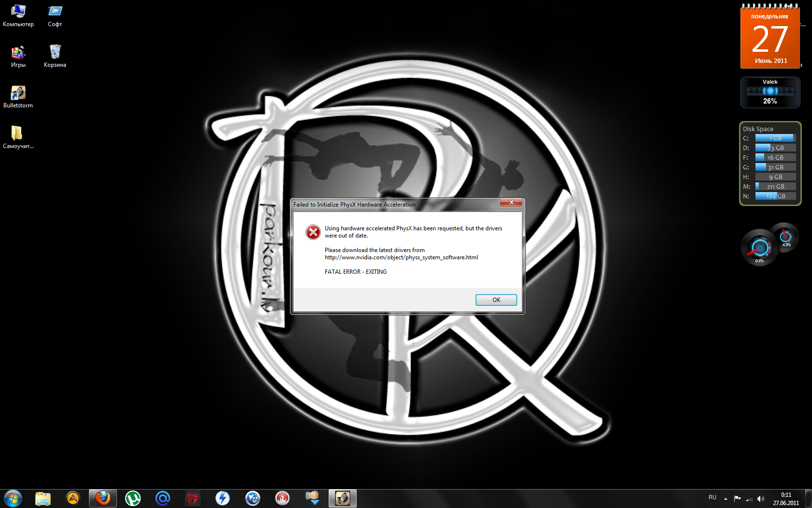
Task: Click the orange calendar gadget showing 27
Action: (770, 37)
